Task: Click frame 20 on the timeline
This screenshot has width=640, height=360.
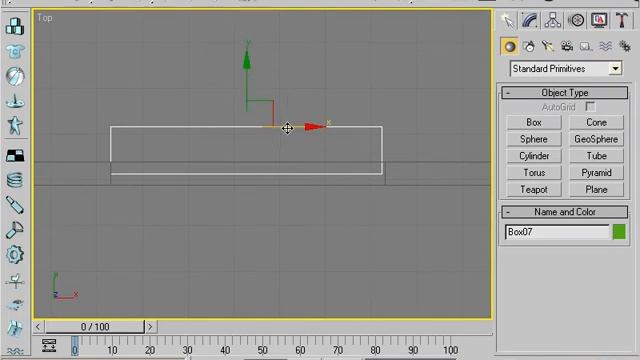Action: [x=150, y=350]
